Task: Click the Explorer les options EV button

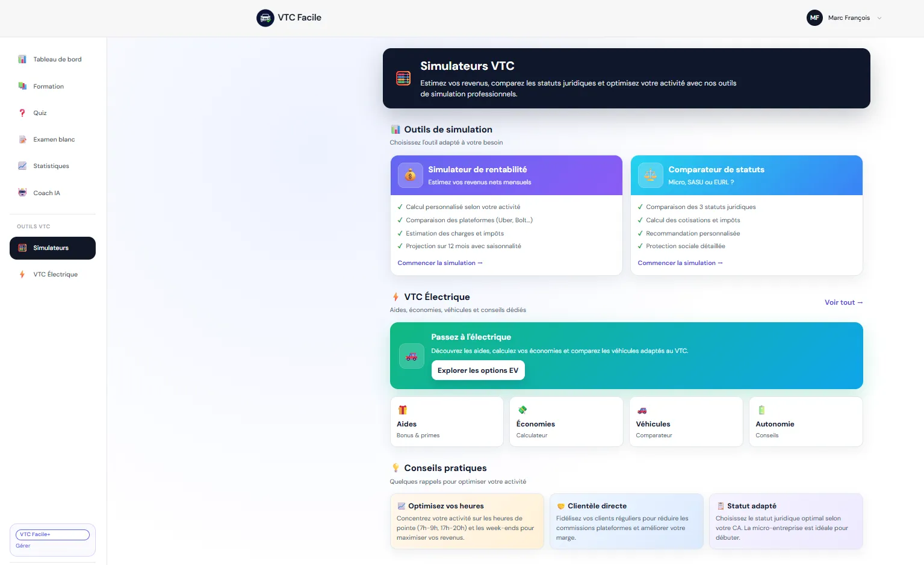Action: point(477,370)
